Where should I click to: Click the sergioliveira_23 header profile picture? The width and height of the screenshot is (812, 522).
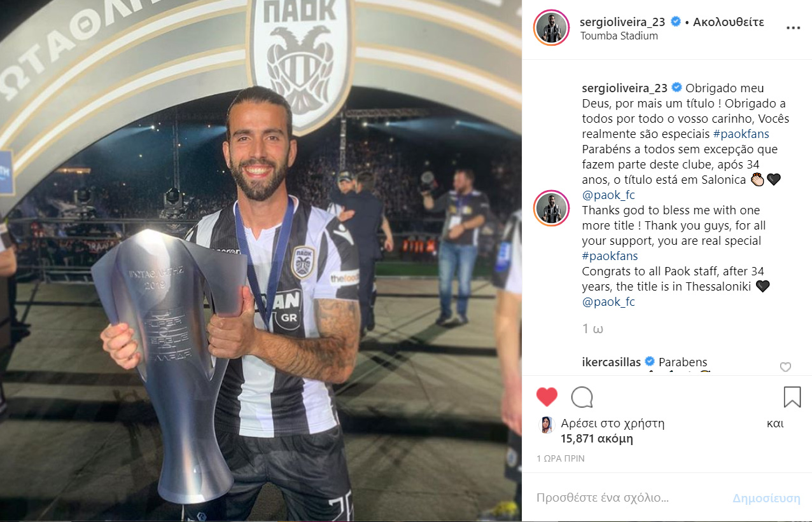tap(551, 28)
